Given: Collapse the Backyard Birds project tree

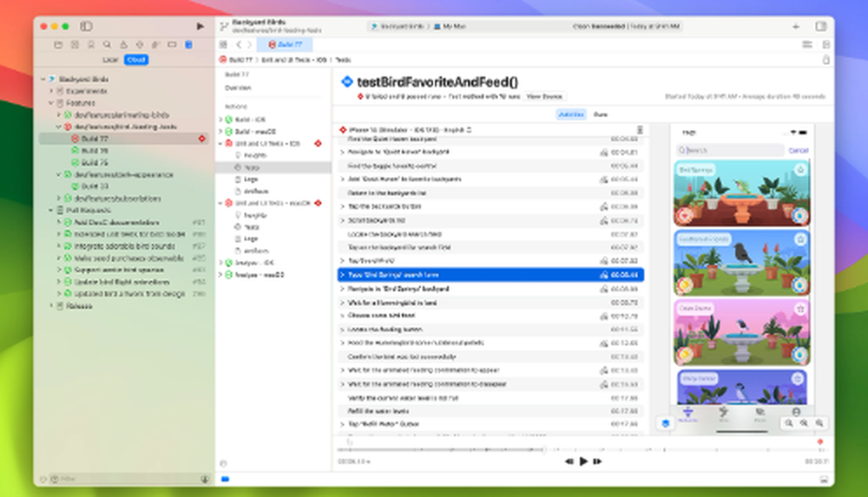Looking at the screenshot, I should tap(43, 79).
